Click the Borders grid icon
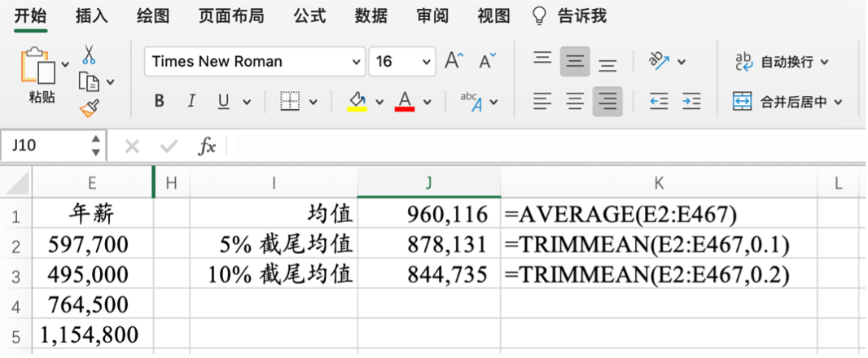868x358 pixels. (290, 102)
